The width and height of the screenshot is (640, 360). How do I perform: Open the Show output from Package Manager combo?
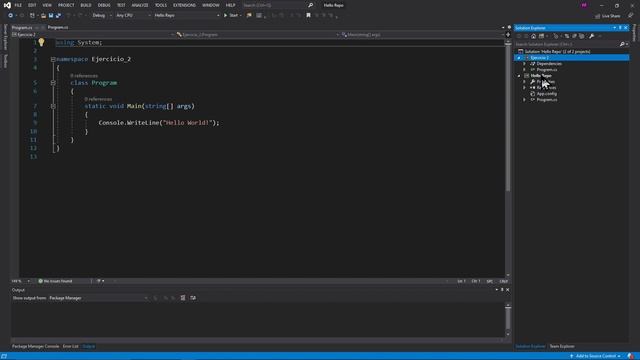(98, 298)
